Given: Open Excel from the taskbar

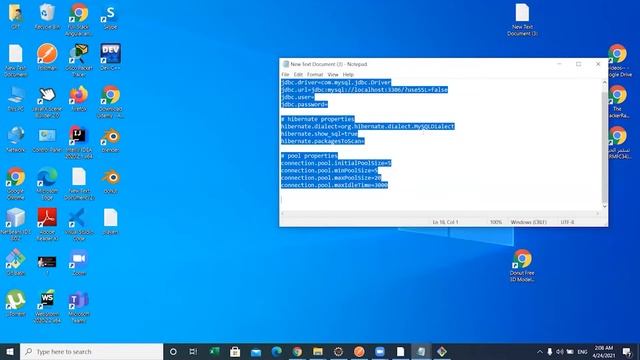Looking at the screenshot, I should tap(214, 351).
